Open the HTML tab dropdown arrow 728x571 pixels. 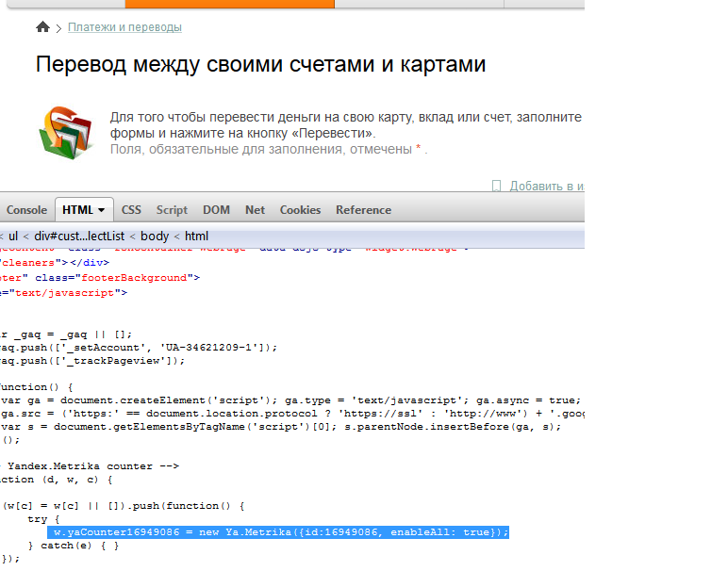point(101,210)
